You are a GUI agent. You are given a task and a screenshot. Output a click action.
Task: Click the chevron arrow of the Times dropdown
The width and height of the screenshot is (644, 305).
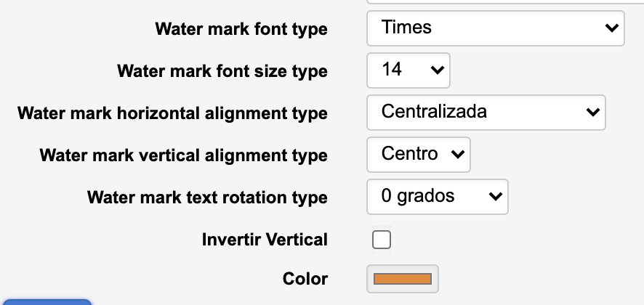click(x=610, y=28)
